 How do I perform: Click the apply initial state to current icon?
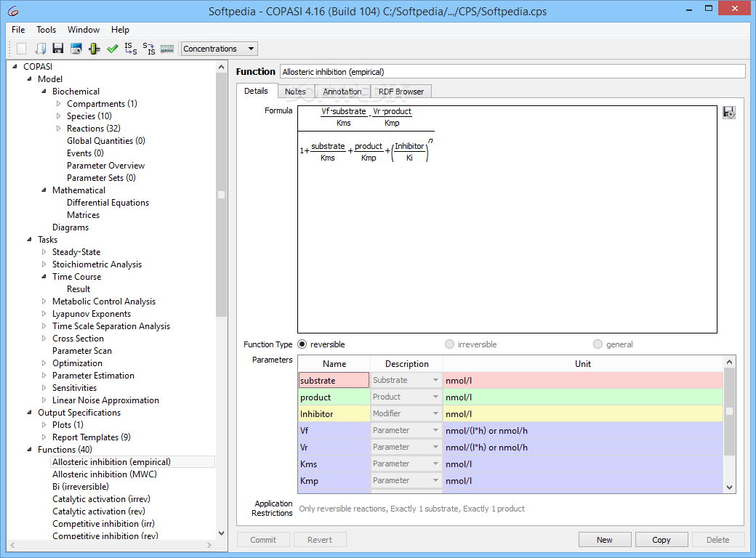tap(130, 49)
